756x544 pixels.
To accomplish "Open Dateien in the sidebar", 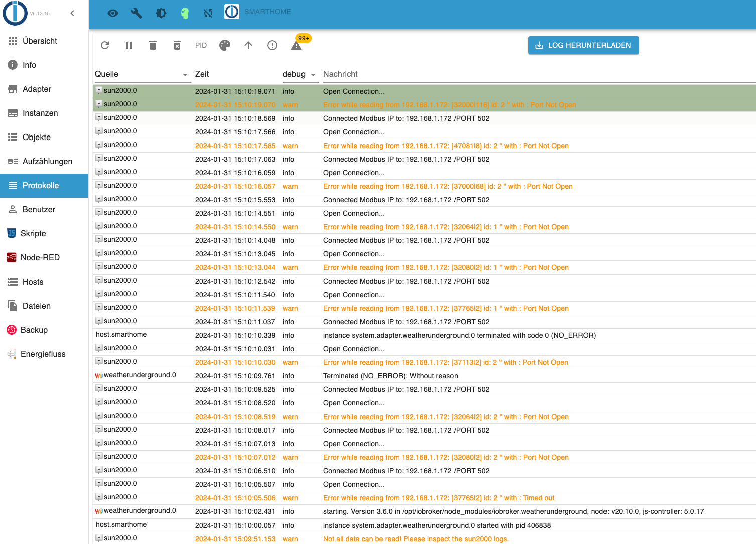I will 44,306.
